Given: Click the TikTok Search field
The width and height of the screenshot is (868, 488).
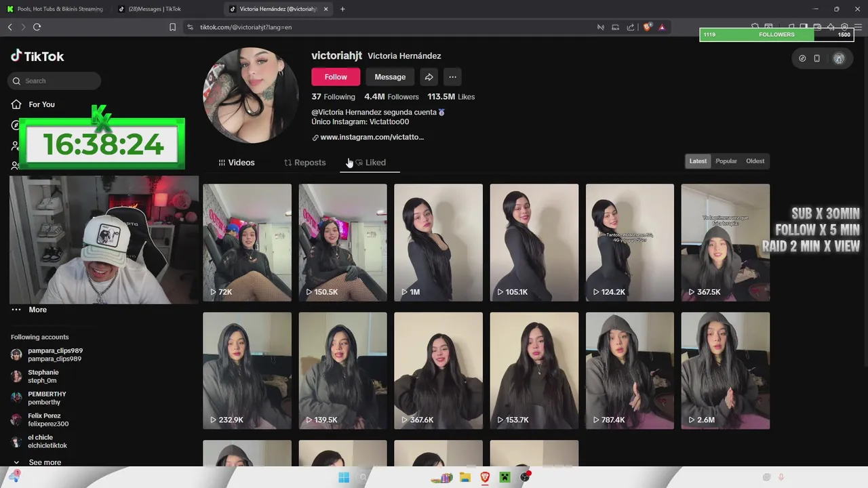Looking at the screenshot, I should click(x=54, y=81).
